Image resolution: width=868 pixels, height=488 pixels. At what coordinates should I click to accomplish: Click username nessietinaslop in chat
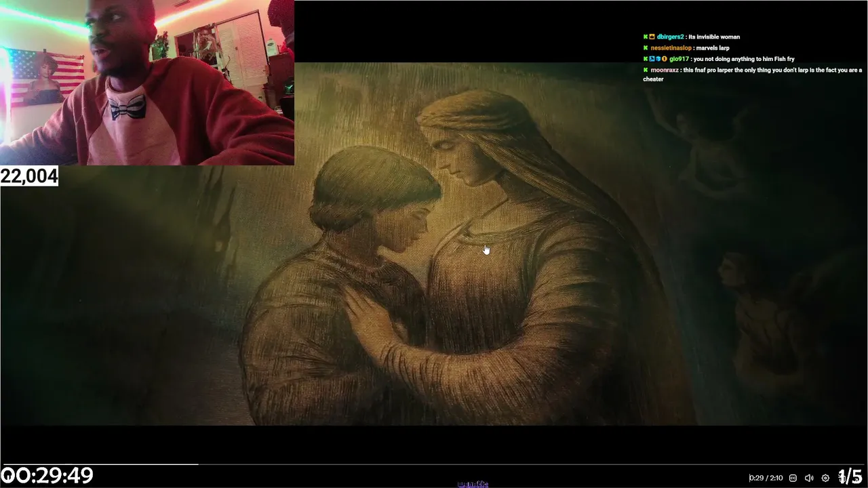click(x=671, y=48)
